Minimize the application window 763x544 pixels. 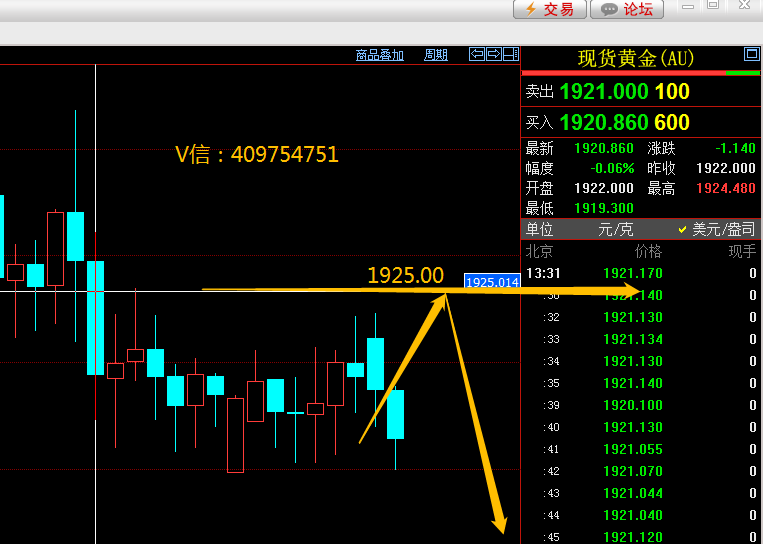tap(688, 6)
